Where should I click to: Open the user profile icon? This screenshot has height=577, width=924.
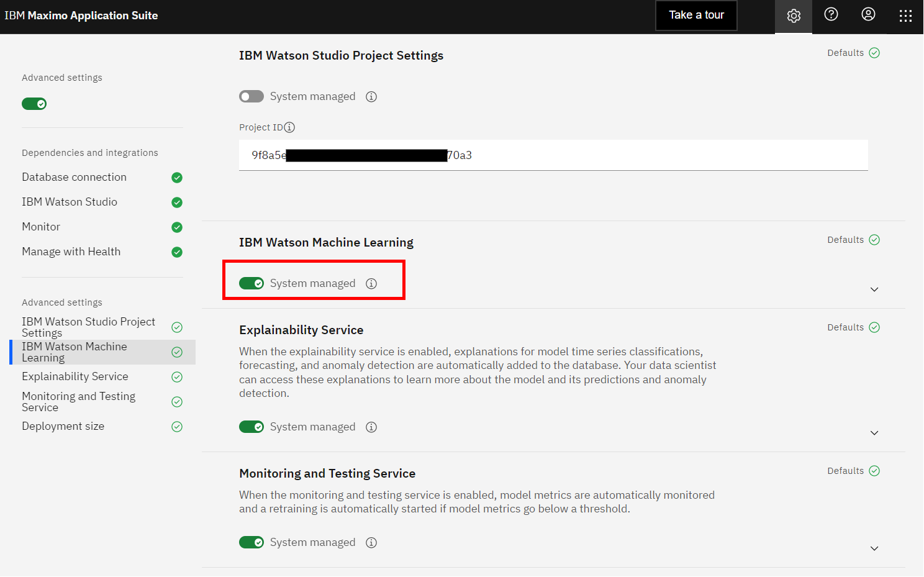[x=868, y=14]
